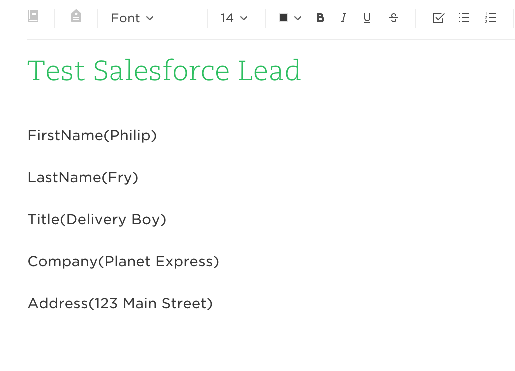Click the notebook icon in toolbar
Screen dimensions: 515x371
pos(33,16)
